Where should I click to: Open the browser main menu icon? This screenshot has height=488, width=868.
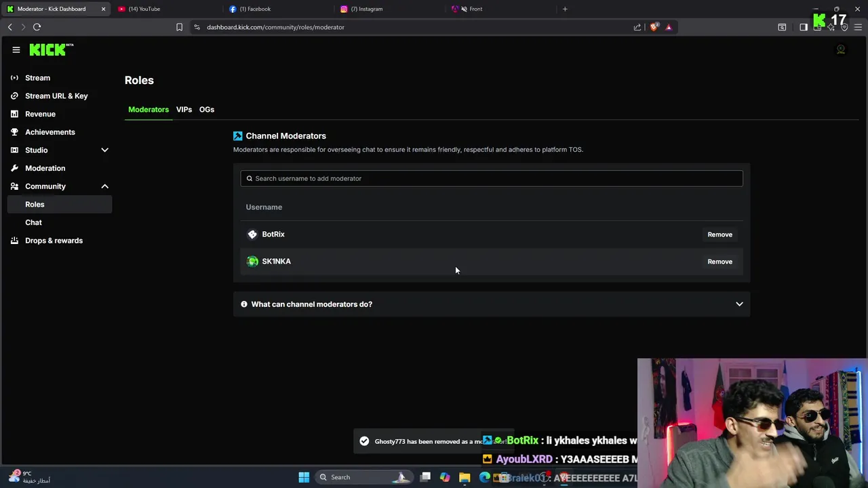858,27
